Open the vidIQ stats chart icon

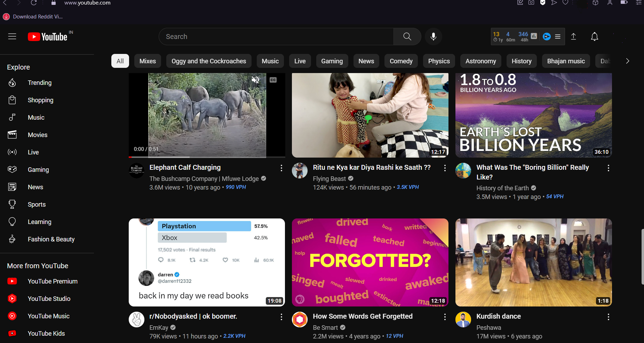534,36
